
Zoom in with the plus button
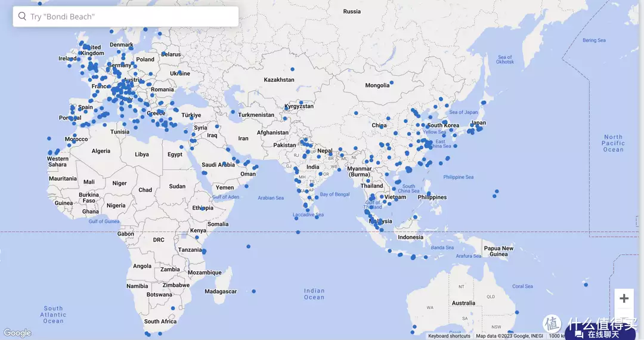(624, 298)
